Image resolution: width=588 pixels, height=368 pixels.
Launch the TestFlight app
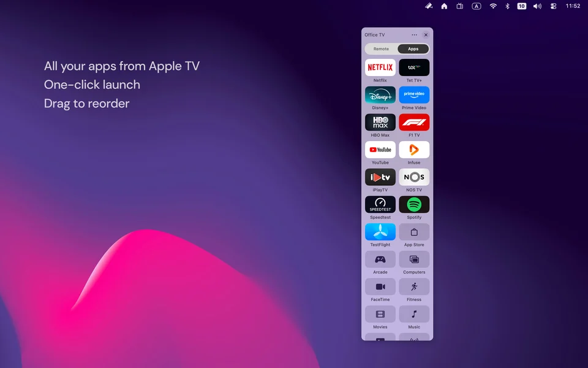point(380,232)
